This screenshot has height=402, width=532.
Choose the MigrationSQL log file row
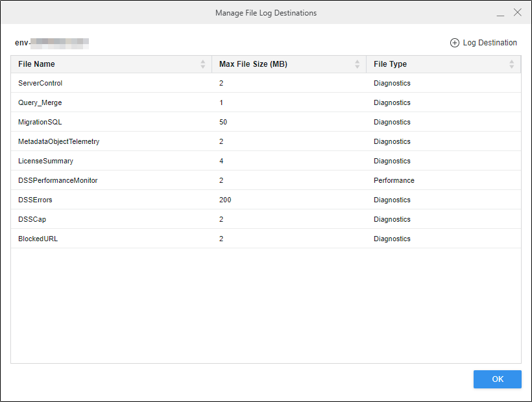40,122
